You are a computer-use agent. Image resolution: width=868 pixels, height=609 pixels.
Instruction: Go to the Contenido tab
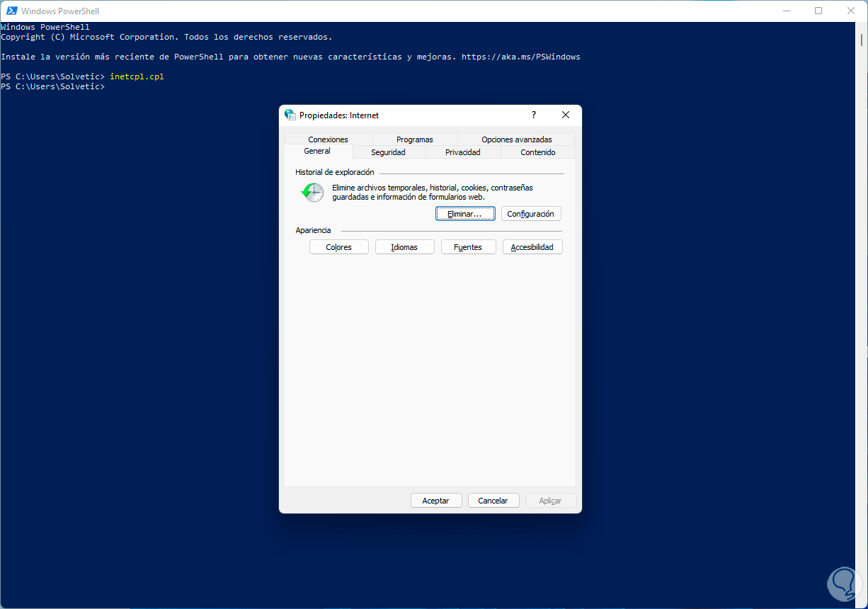pos(538,152)
